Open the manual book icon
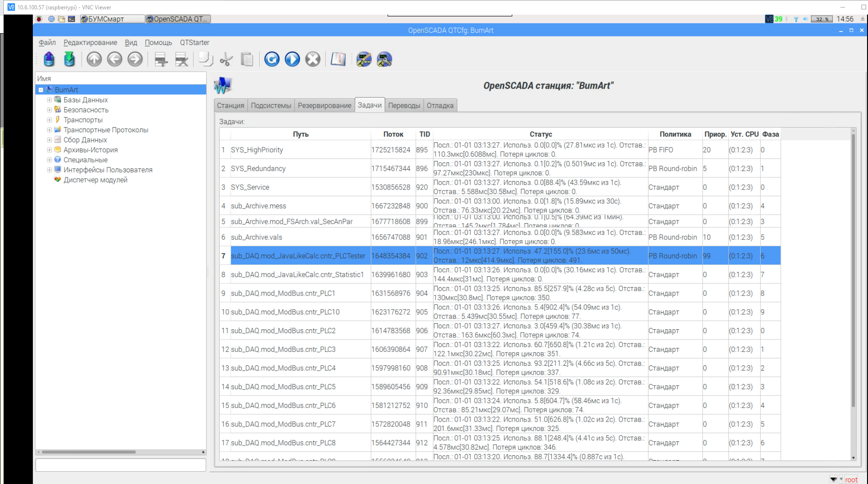The image size is (868, 484). (x=338, y=60)
